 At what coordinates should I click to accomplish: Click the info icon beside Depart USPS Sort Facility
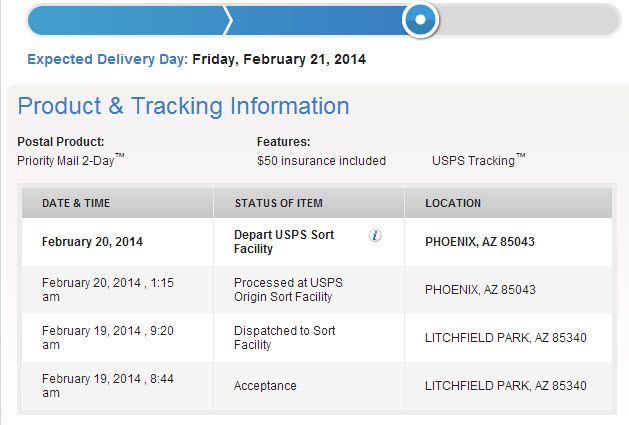point(375,236)
